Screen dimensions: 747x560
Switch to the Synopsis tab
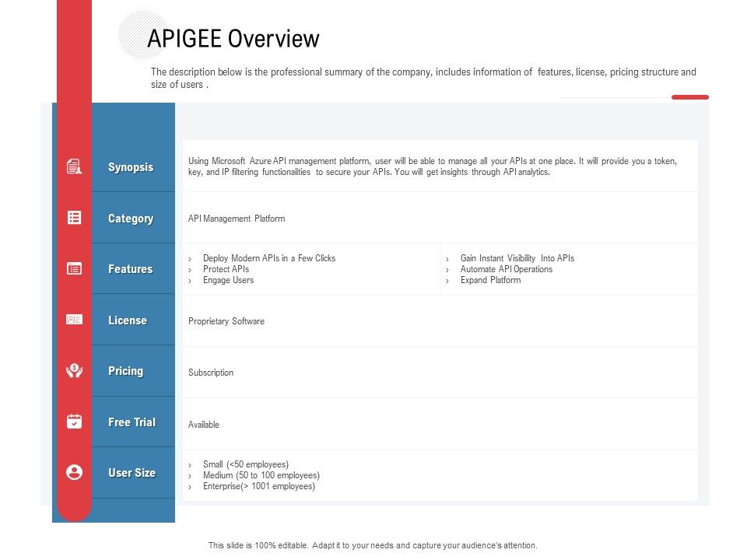[131, 166]
